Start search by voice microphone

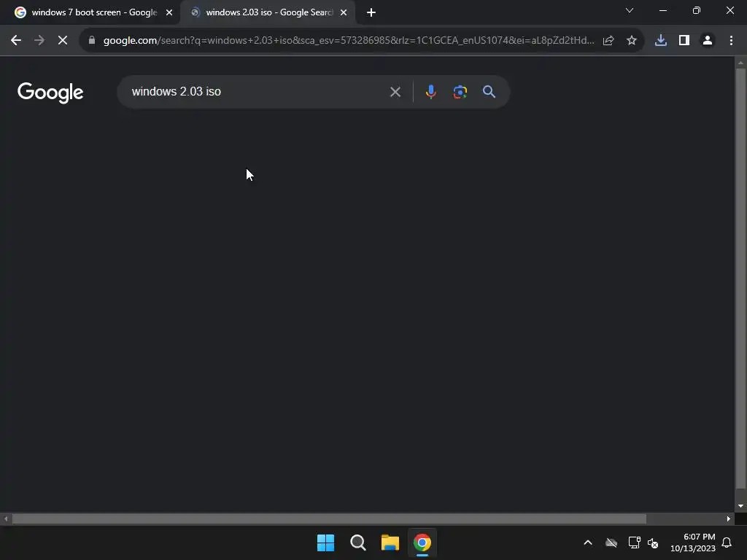(430, 92)
